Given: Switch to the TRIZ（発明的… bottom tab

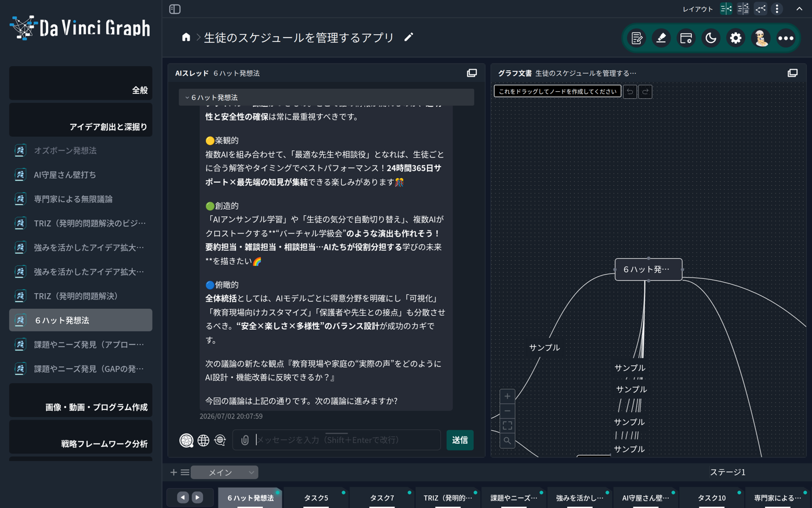Looking at the screenshot, I should [448, 498].
